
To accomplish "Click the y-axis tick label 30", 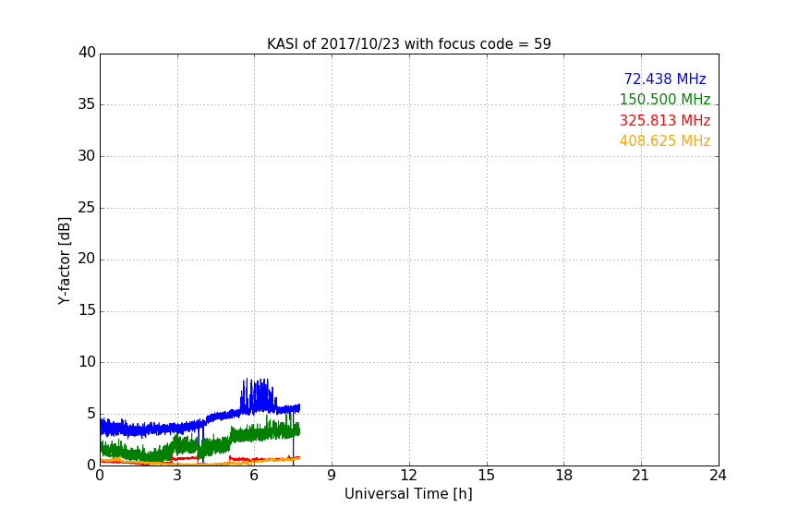I will pyautogui.click(x=87, y=156).
